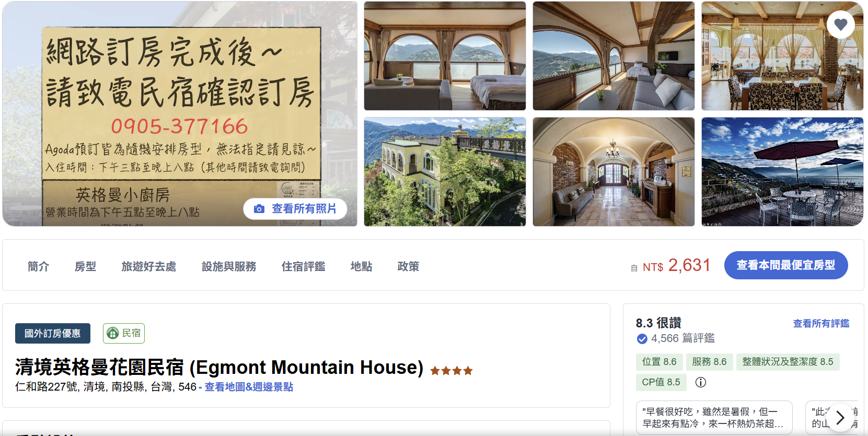Show next review snippet with arrow

coord(840,418)
